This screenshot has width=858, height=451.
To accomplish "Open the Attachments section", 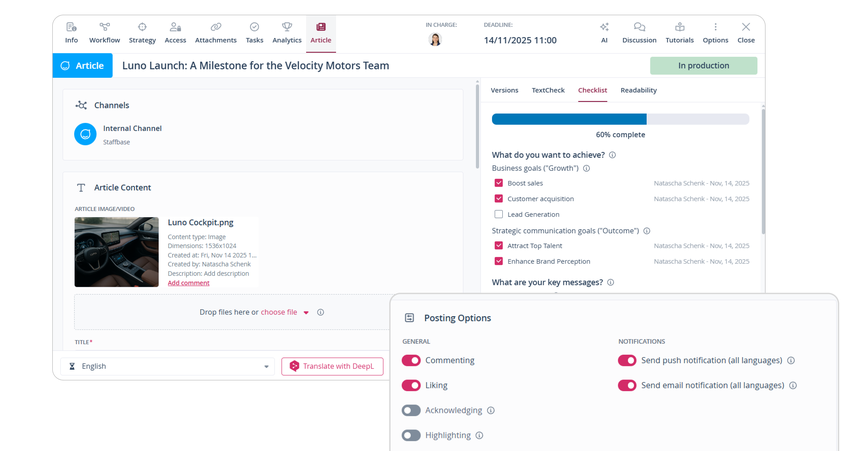I will [x=216, y=33].
